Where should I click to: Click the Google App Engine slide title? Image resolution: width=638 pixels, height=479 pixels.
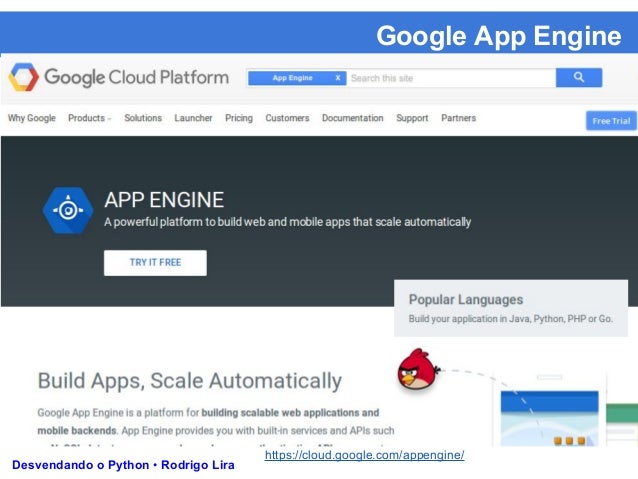(499, 36)
